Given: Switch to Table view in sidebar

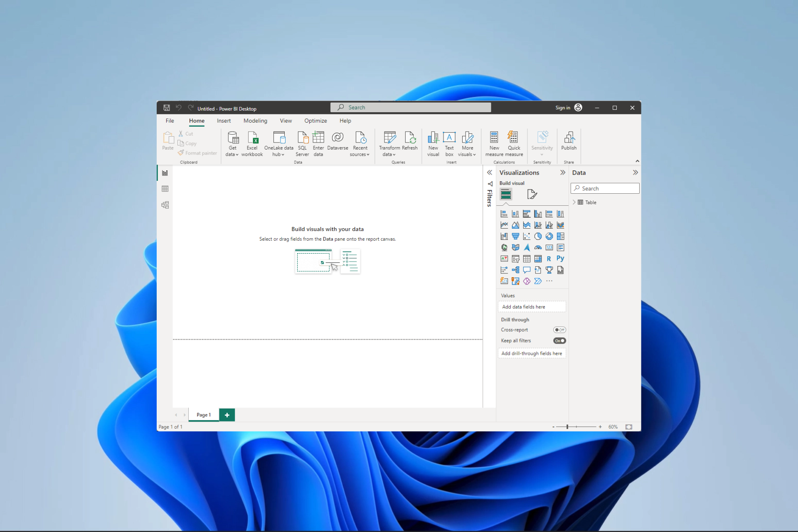Looking at the screenshot, I should [165, 189].
